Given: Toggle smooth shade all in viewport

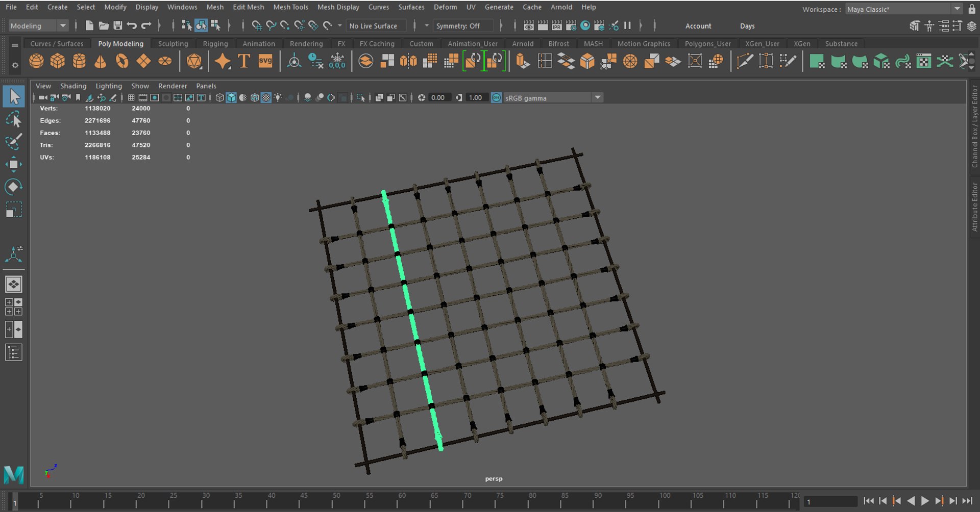Looking at the screenshot, I should click(x=231, y=97).
